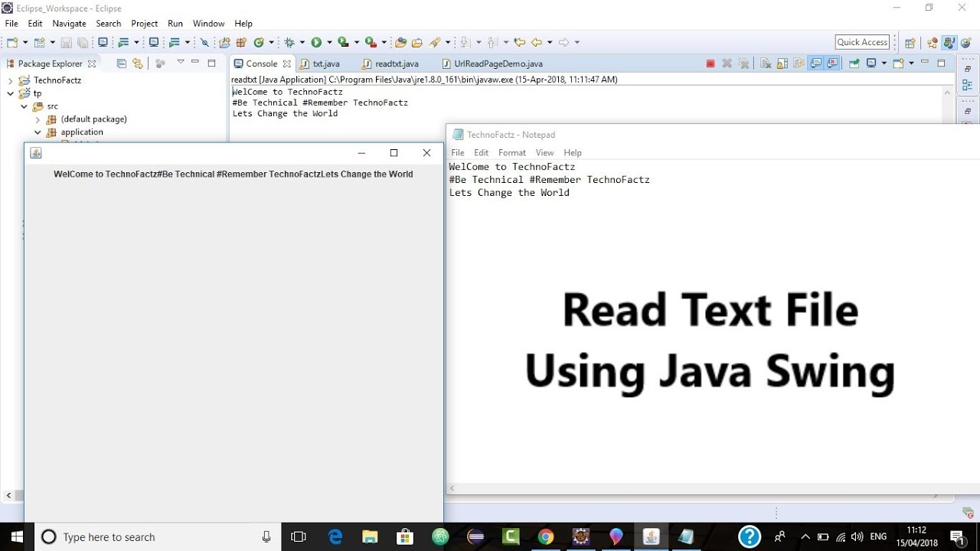Click the Java perspective icon
The image size is (980, 551).
coord(949,42)
